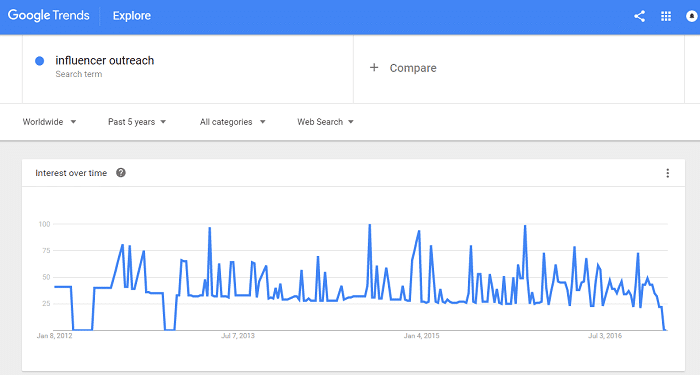
Task: Open the Web Search type dropdown
Action: (325, 122)
